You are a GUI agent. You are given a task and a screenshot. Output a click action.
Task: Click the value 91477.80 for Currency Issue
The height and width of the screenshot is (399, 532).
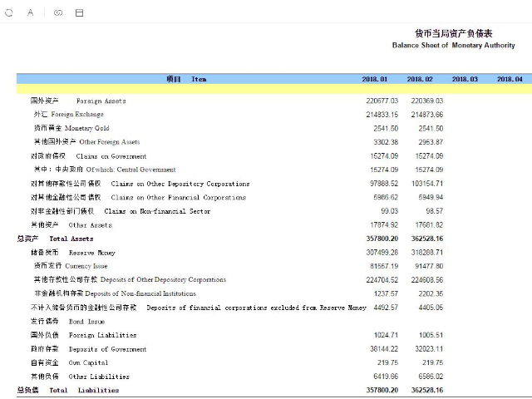(429, 266)
